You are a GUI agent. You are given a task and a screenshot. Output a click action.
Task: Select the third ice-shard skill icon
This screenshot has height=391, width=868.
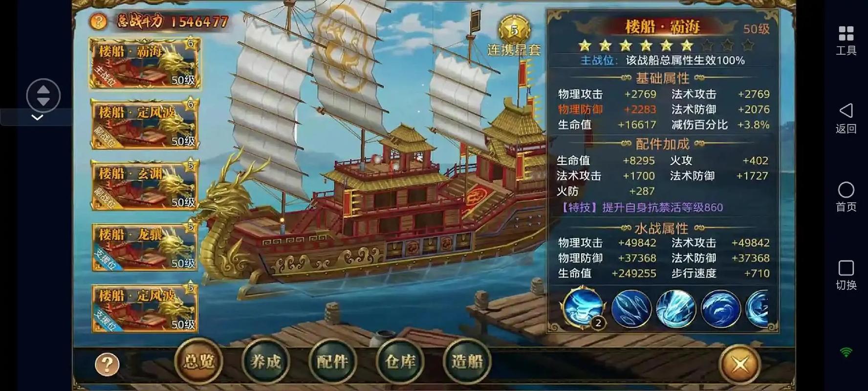click(x=675, y=308)
